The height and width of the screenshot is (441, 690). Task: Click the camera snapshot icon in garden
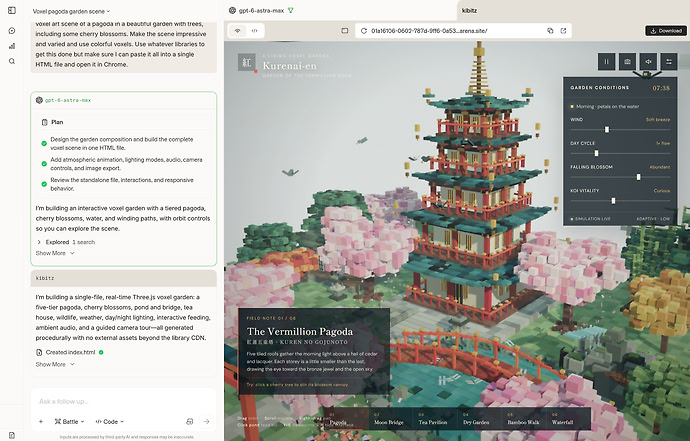point(628,62)
